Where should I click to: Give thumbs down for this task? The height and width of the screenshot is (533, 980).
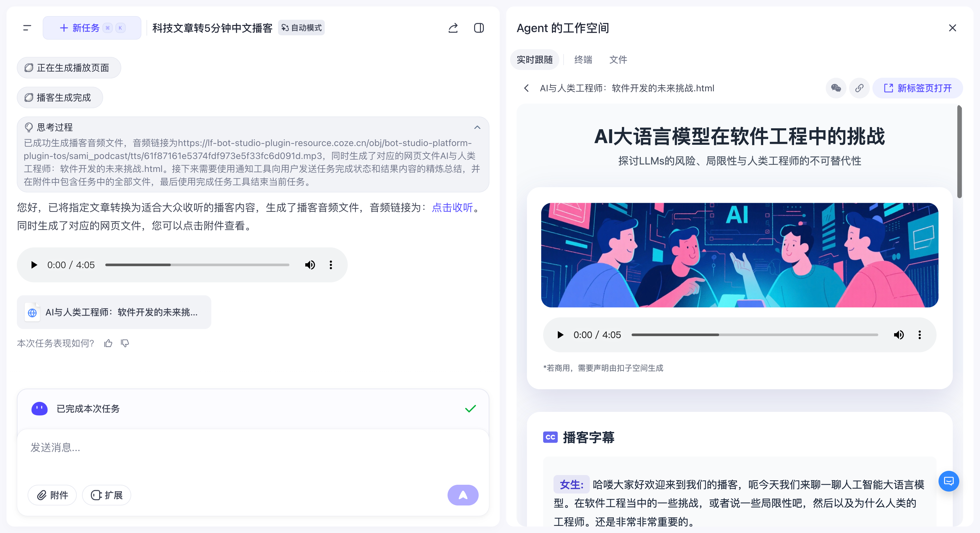125,343
